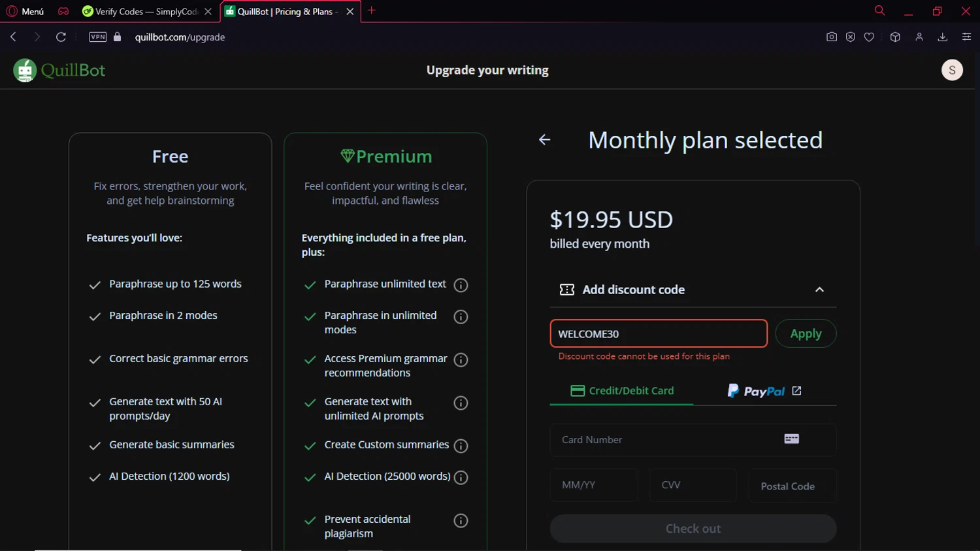The width and height of the screenshot is (980, 551).
Task: Open the browser downloads icon
Action: coord(942,37)
